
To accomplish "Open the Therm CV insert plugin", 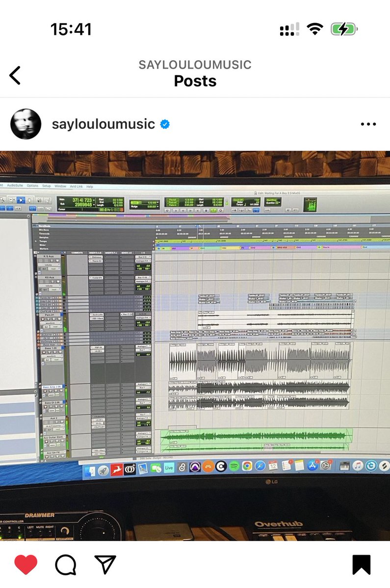I will (x=96, y=261).
